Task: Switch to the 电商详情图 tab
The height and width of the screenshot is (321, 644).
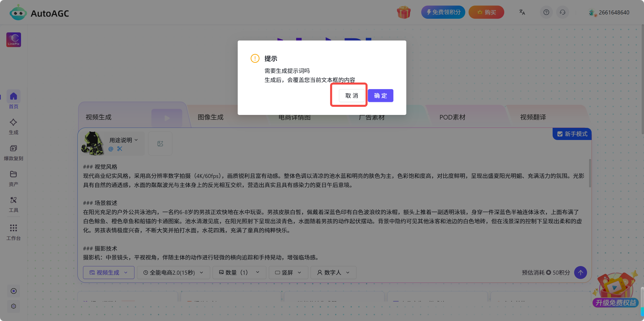Action: tap(294, 117)
